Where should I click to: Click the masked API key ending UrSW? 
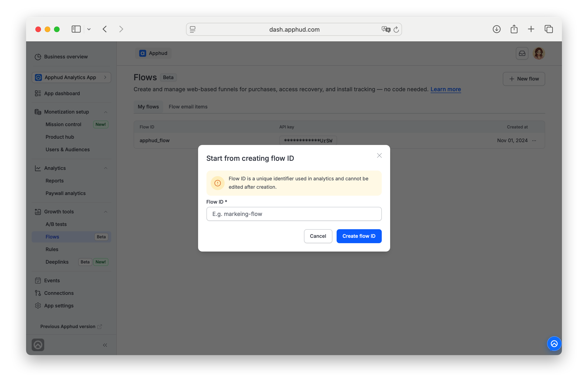308,141
